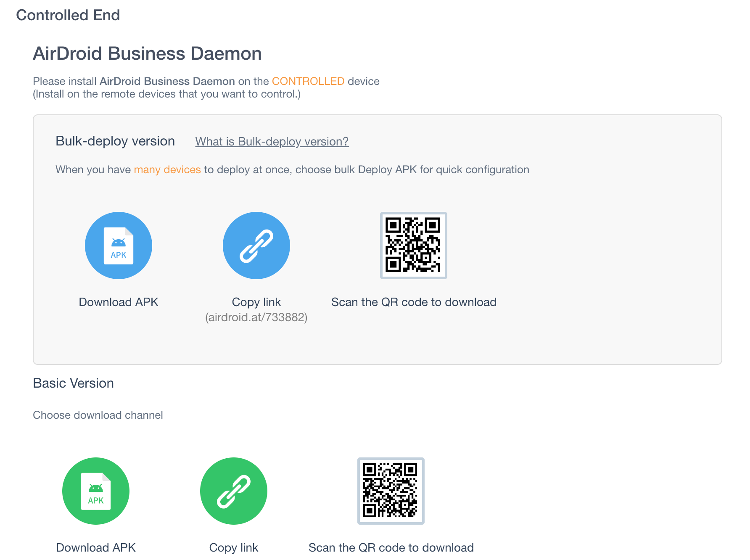750x560 pixels.
Task: Click the blue Copy link chain icon
Action: point(256,246)
